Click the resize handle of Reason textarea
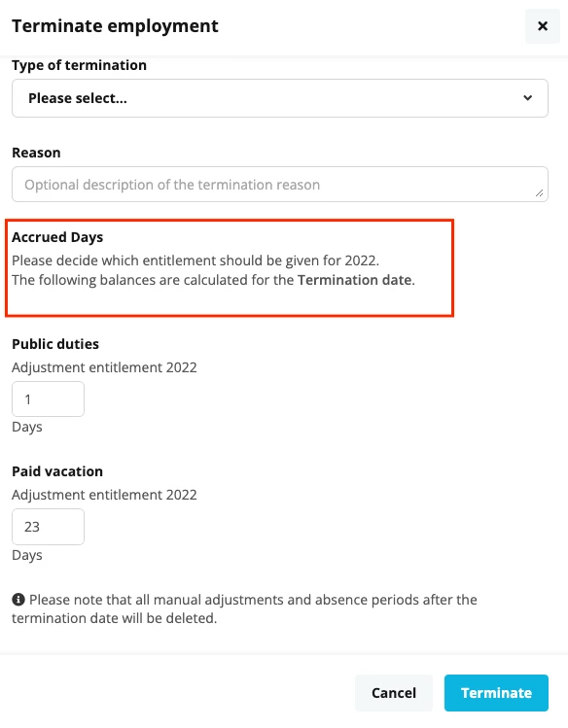The height and width of the screenshot is (728, 568). tap(539, 193)
